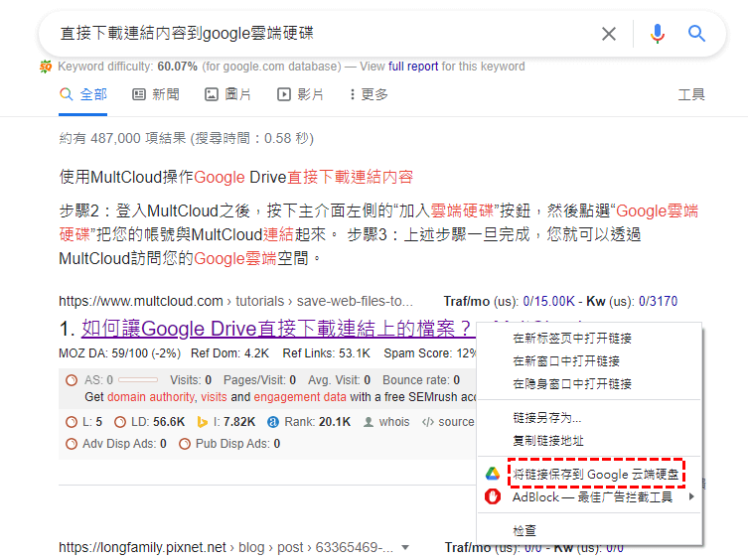Open the source code link
The height and width of the screenshot is (560, 748).
[448, 422]
